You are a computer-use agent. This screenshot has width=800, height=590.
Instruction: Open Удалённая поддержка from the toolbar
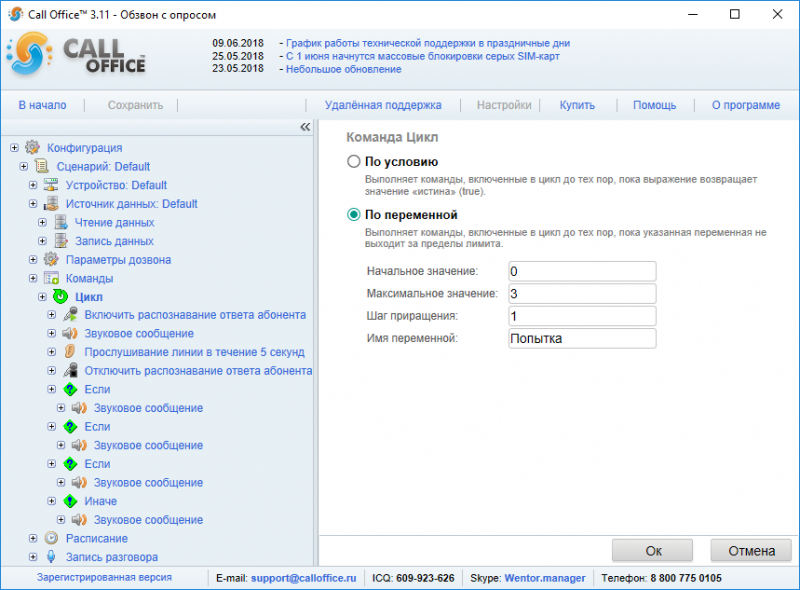(383, 105)
